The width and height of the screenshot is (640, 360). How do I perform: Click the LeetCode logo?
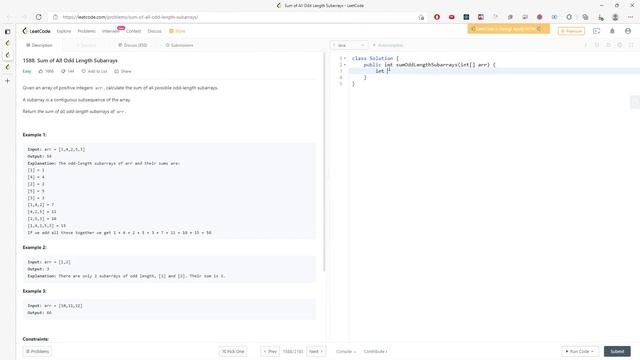pos(37,31)
